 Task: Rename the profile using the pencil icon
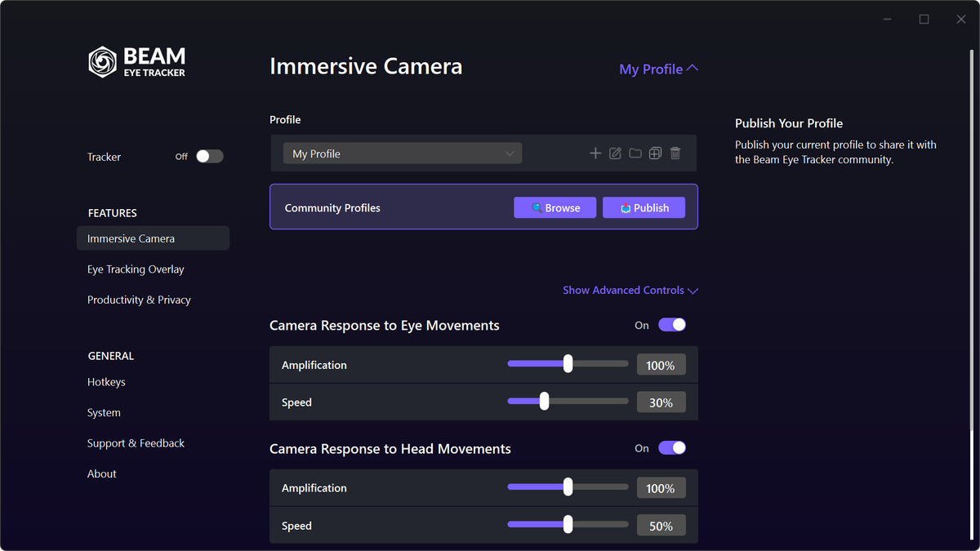click(x=615, y=153)
